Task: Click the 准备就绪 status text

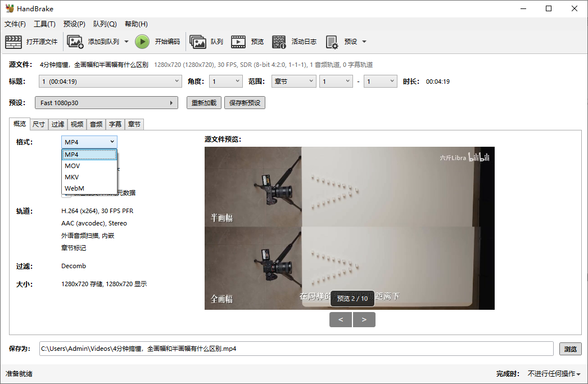Action: [19, 374]
